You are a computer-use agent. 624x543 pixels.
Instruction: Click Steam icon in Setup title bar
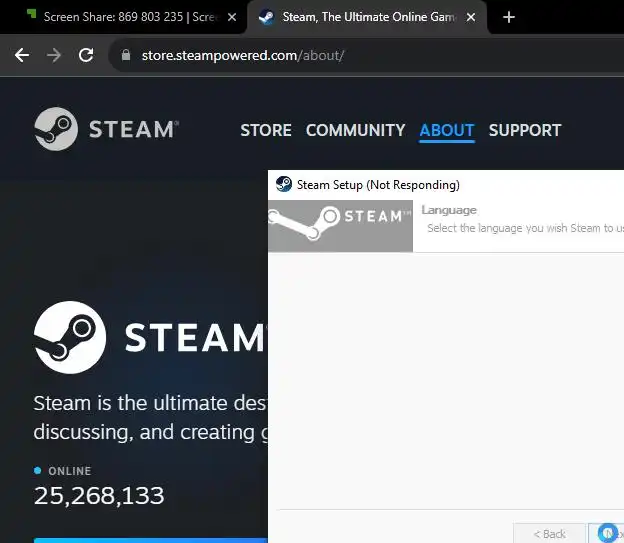pos(284,184)
